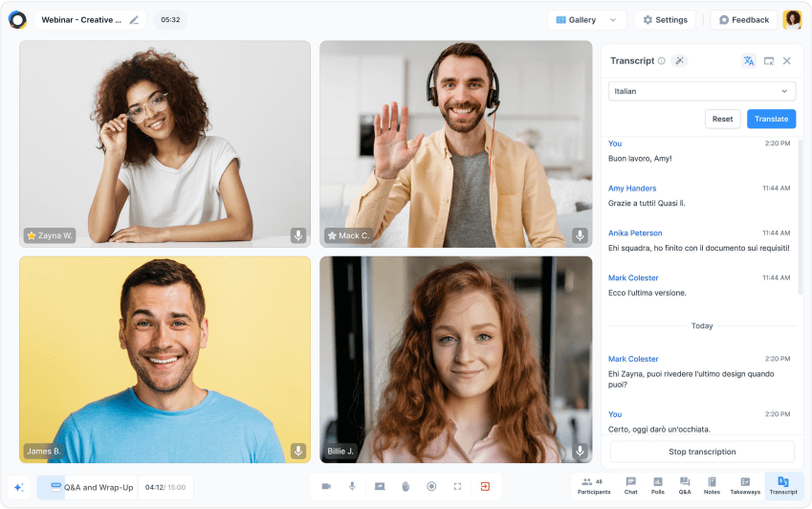Pop out the Transcript panel
This screenshot has height=509, width=812.
click(769, 61)
